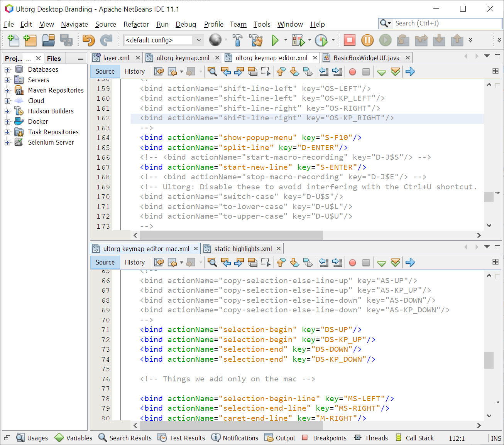504x445 pixels.
Task: Click History button in top editor
Action: (135, 71)
